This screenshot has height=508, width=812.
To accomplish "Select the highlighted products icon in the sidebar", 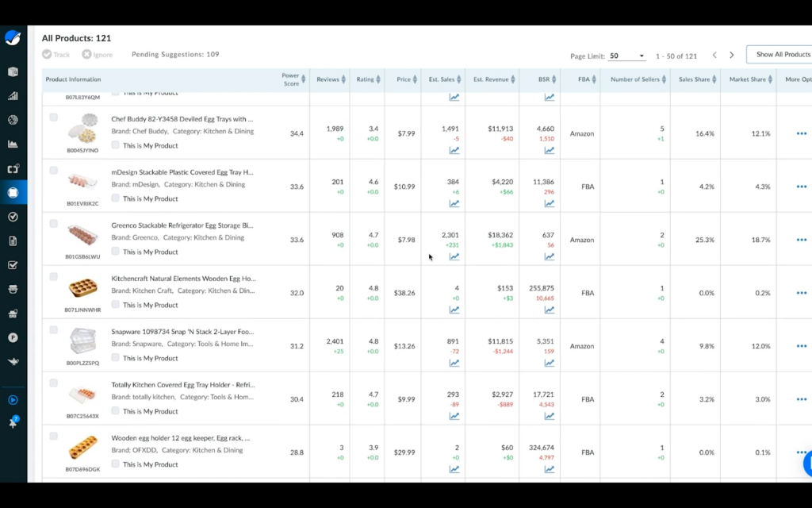I will 13,192.
